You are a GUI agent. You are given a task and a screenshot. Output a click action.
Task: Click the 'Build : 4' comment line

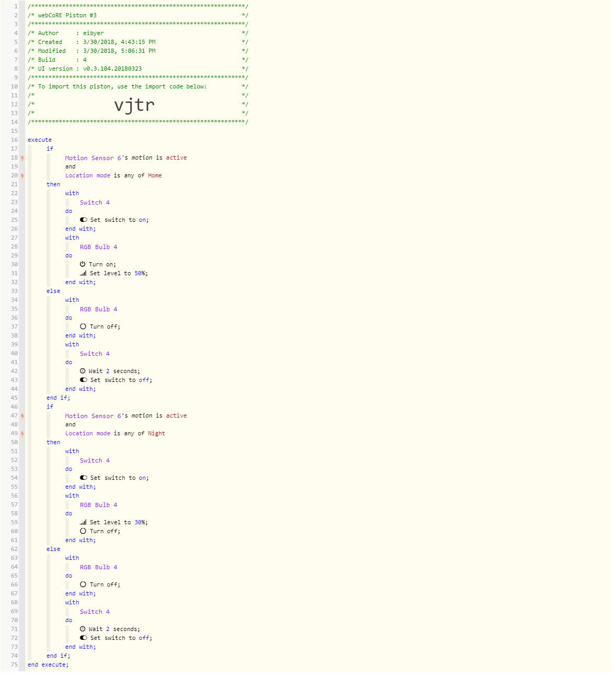coord(138,60)
